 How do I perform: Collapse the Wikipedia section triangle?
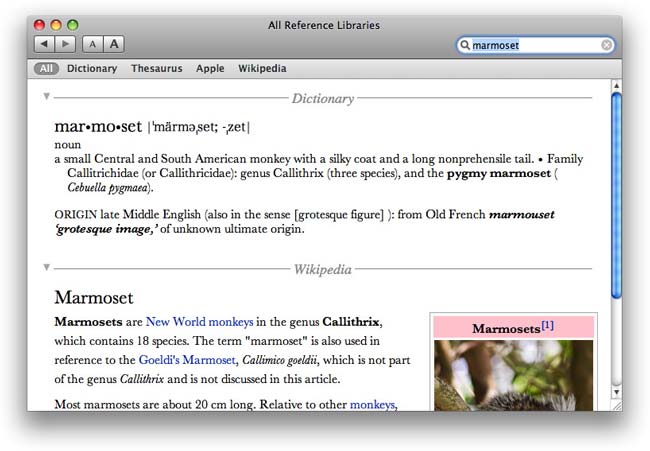(46, 267)
